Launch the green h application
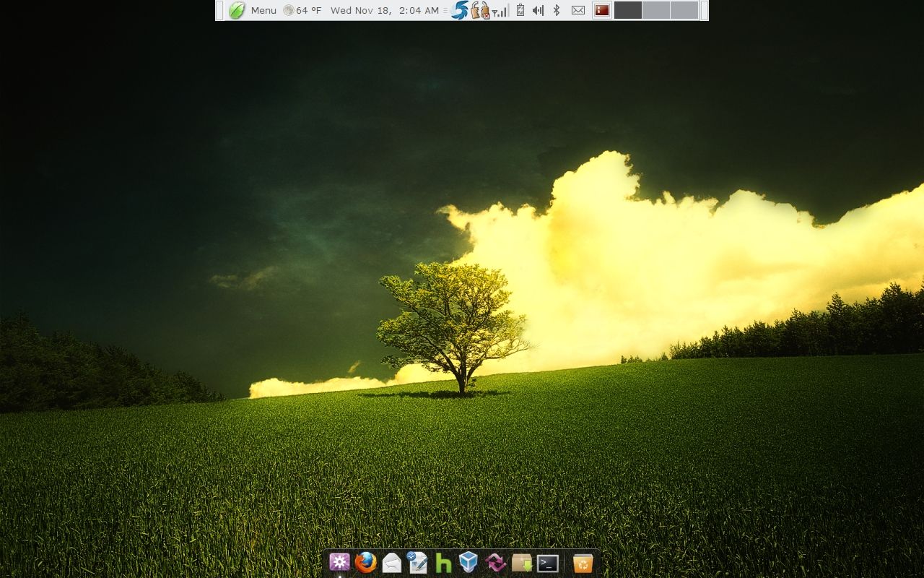This screenshot has height=578, width=924. coord(443,562)
